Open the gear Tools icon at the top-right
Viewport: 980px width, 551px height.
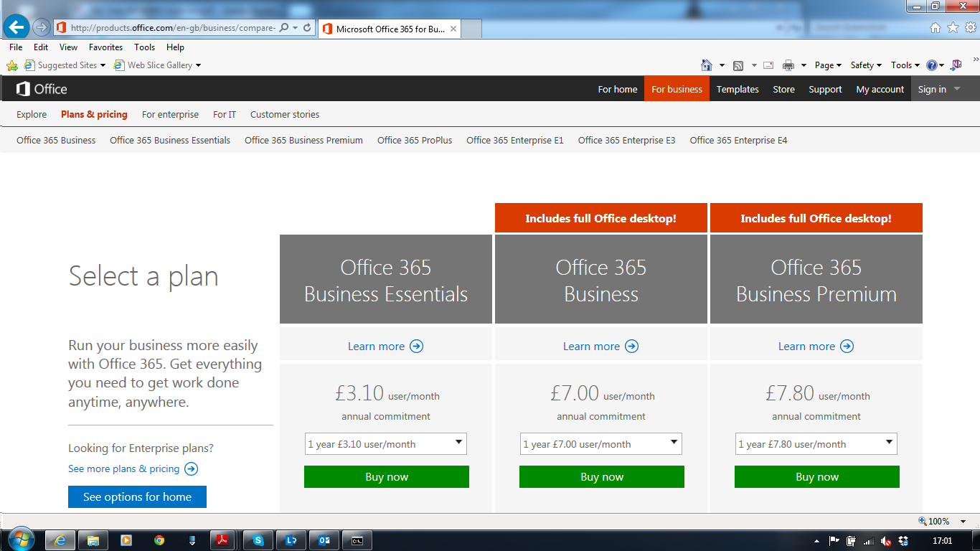coord(970,28)
